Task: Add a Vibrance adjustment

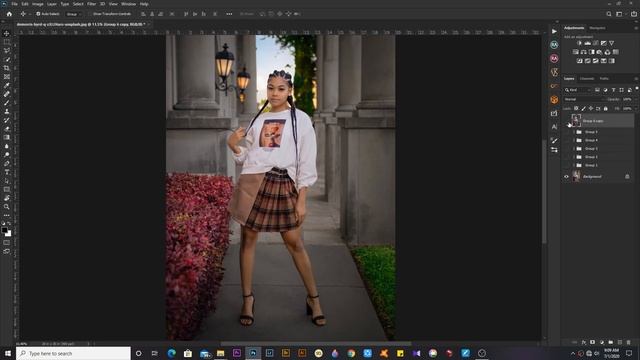Action: tap(611, 43)
